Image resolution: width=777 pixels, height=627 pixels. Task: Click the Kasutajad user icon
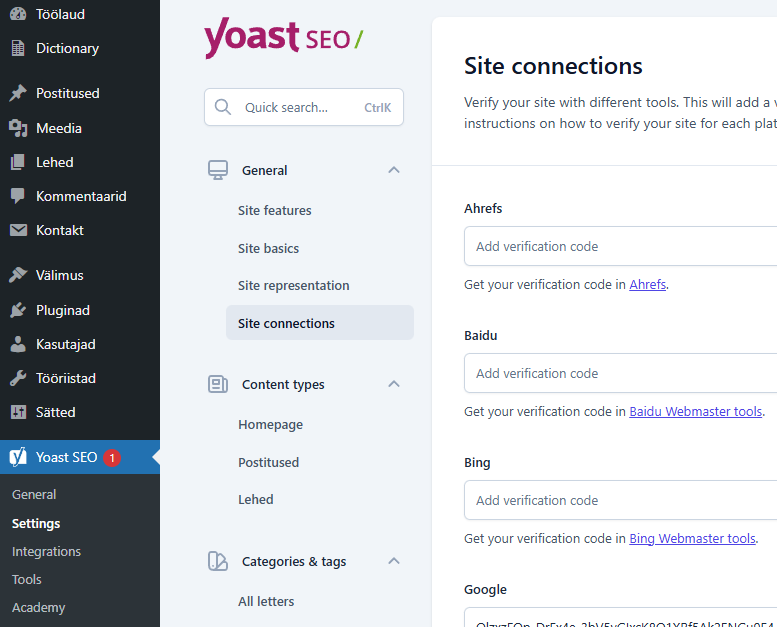pos(18,344)
